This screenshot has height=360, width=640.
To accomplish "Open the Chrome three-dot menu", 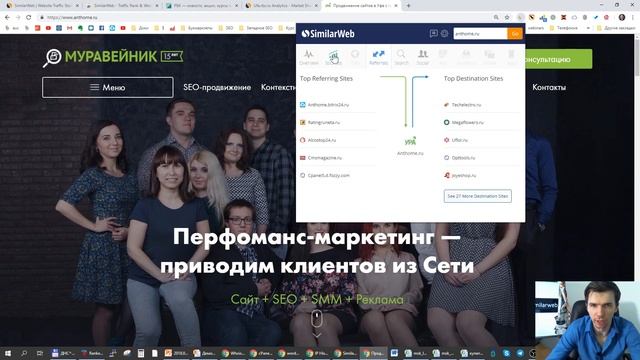I will (x=633, y=17).
